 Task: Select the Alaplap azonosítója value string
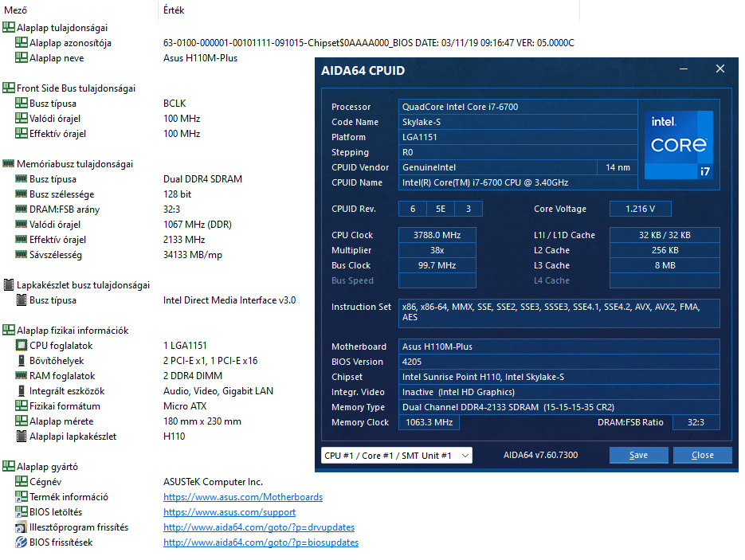coord(369,43)
